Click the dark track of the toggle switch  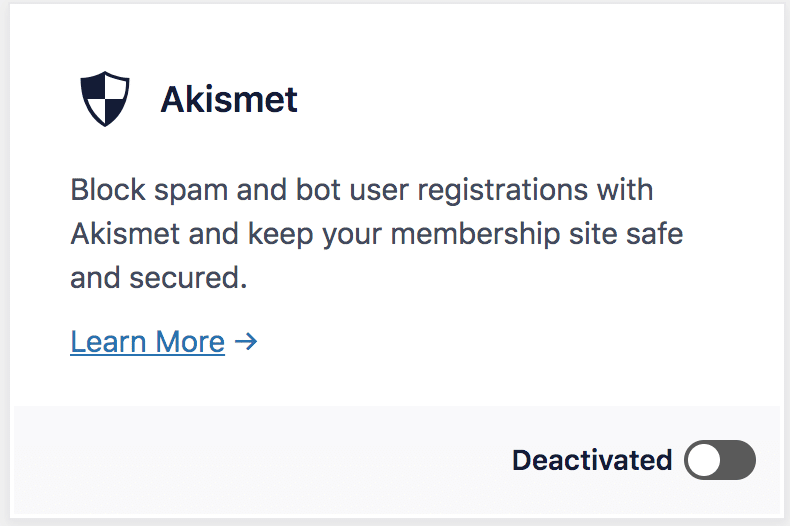click(738, 459)
